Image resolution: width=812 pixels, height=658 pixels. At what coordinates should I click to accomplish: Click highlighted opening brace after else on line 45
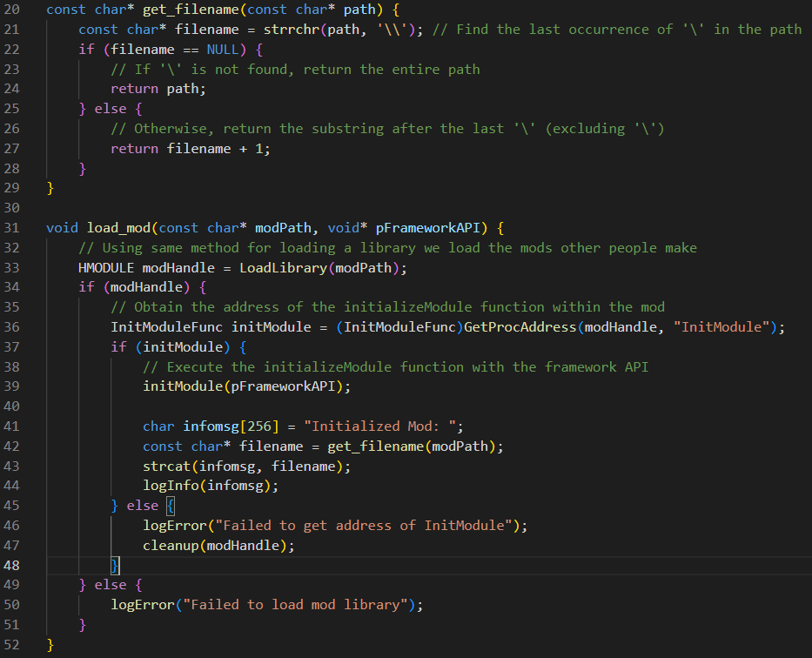[171, 506]
